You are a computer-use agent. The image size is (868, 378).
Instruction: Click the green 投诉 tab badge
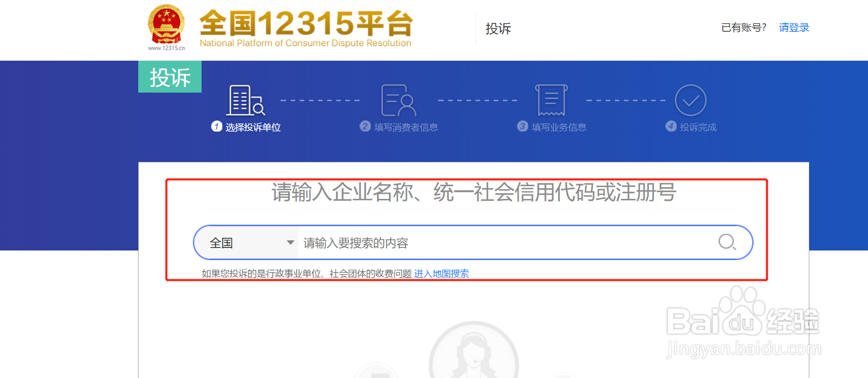[170, 77]
